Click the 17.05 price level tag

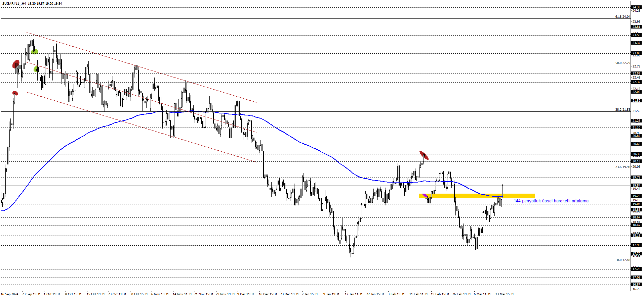coord(636,278)
